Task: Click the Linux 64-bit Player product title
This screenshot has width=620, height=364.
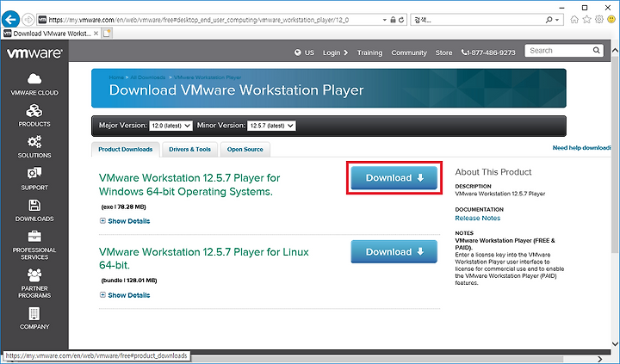Action: [x=203, y=258]
